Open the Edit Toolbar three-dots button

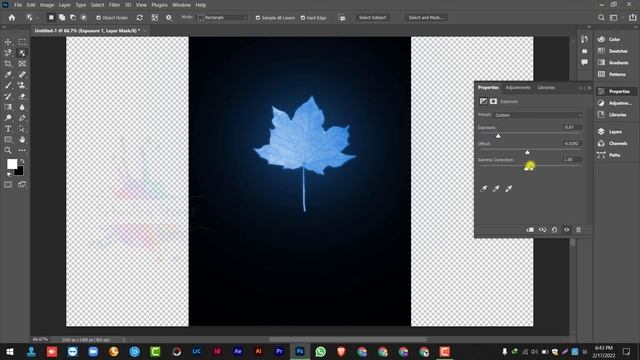(x=22, y=150)
